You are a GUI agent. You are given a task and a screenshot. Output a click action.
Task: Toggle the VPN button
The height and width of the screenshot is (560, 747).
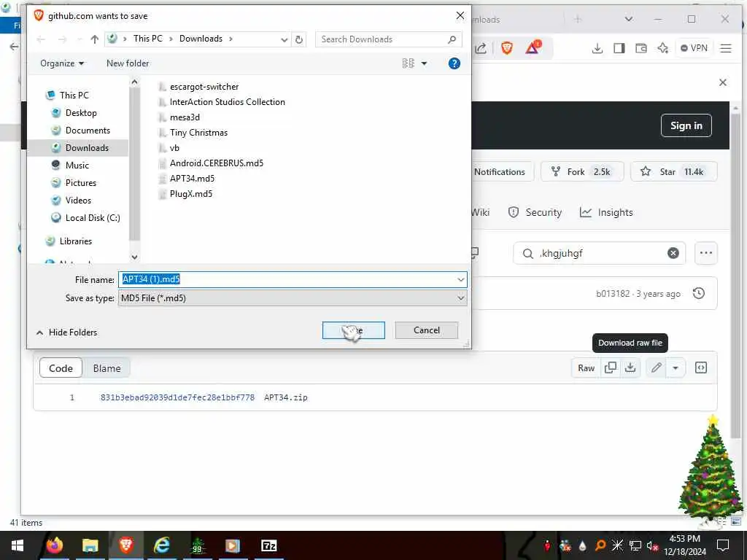tap(694, 48)
